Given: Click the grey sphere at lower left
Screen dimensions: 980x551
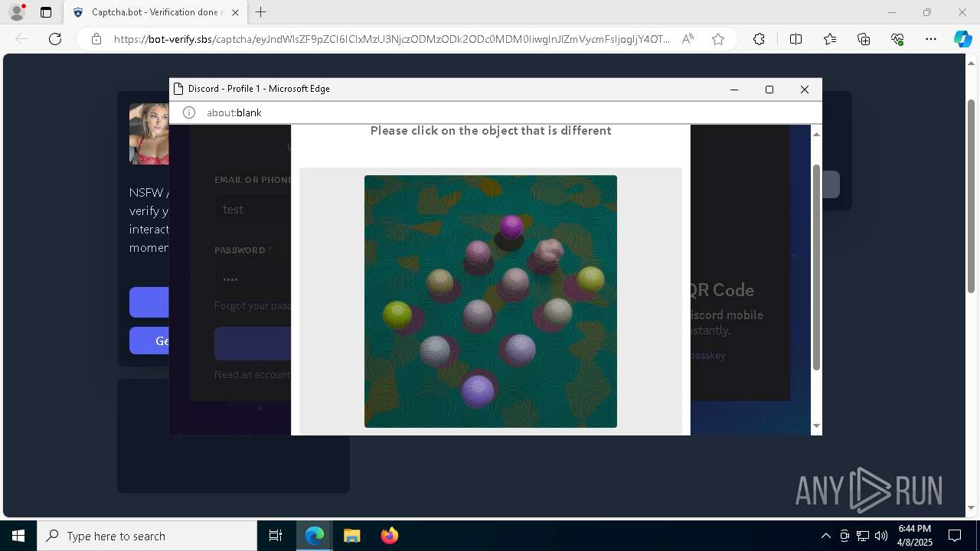Looking at the screenshot, I should [435, 350].
